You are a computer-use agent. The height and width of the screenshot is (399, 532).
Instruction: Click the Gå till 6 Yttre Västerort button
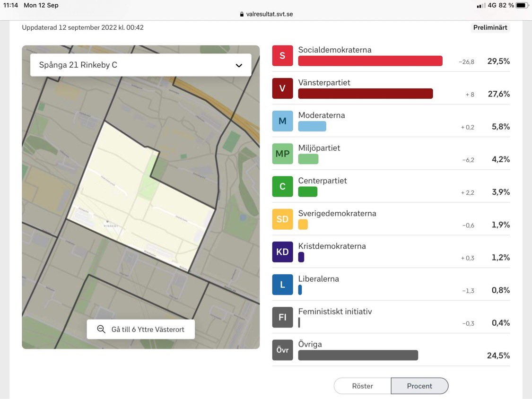(140, 329)
